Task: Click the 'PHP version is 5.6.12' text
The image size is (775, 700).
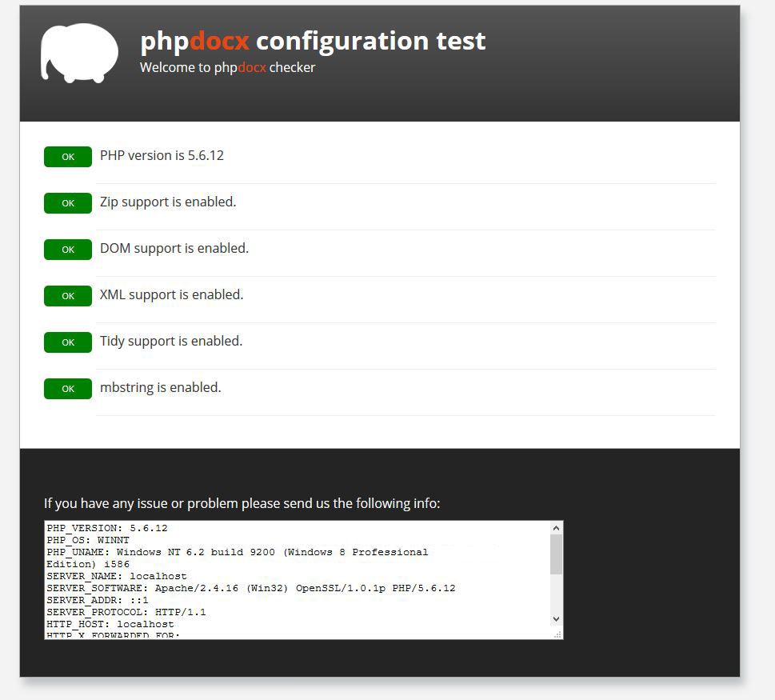Action: (162, 156)
